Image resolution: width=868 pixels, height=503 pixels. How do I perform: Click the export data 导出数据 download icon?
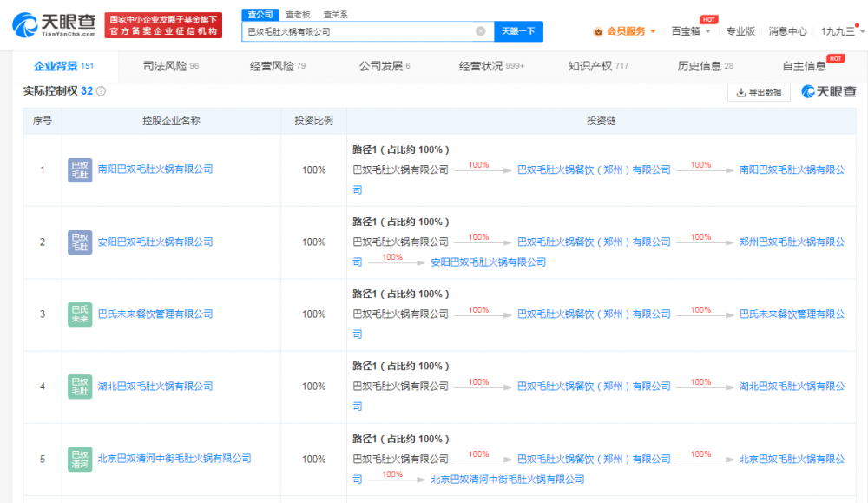point(741,89)
